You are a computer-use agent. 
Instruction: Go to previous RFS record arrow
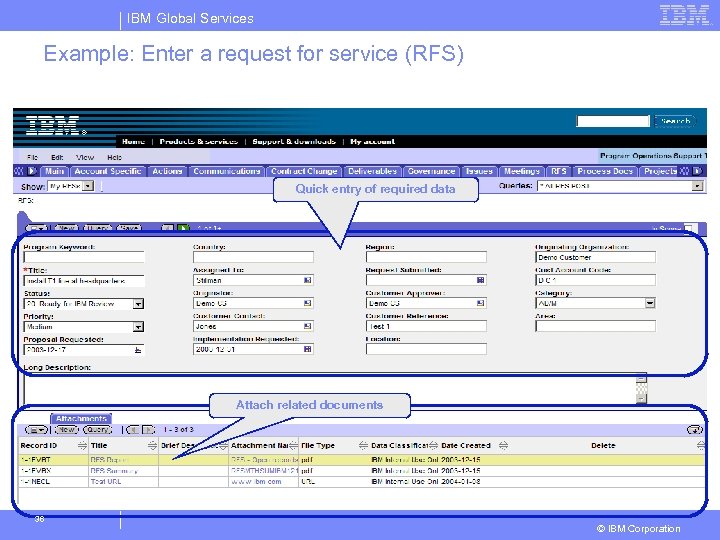coord(168,228)
